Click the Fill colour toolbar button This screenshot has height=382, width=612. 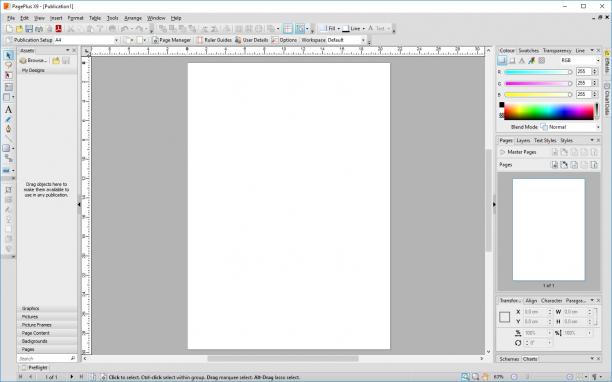point(328,28)
